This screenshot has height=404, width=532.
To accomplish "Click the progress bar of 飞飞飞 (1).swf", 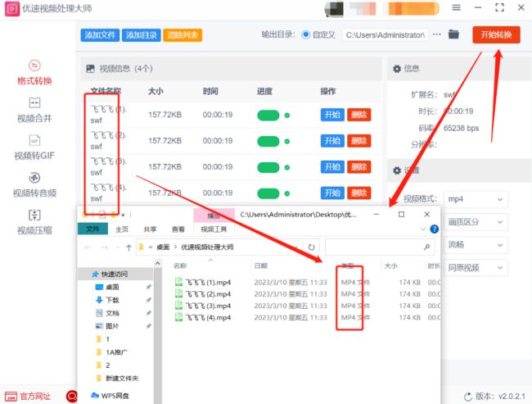I will point(268,116).
